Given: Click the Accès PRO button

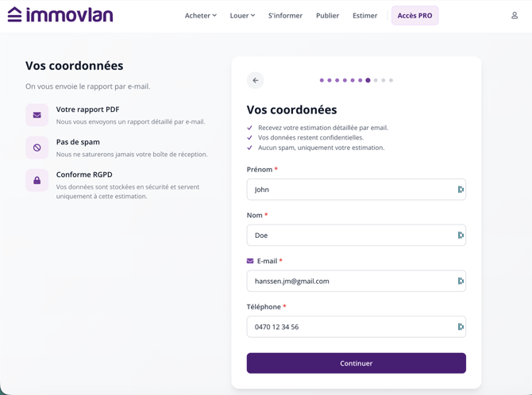Looking at the screenshot, I should pos(414,16).
